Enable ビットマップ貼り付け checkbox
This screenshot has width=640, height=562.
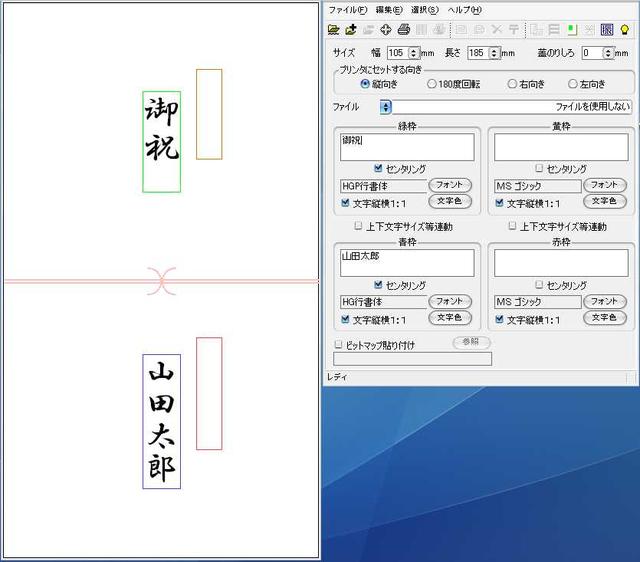[338, 344]
